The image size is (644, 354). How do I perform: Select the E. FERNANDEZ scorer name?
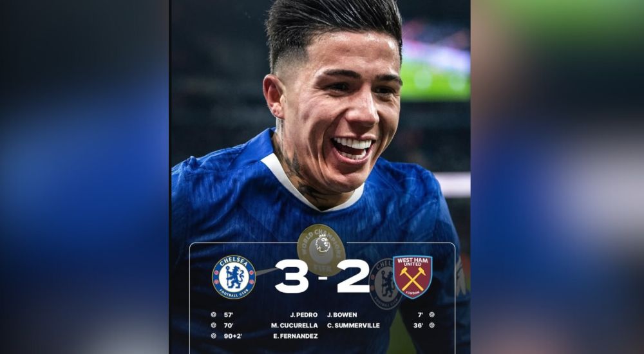[296, 337]
